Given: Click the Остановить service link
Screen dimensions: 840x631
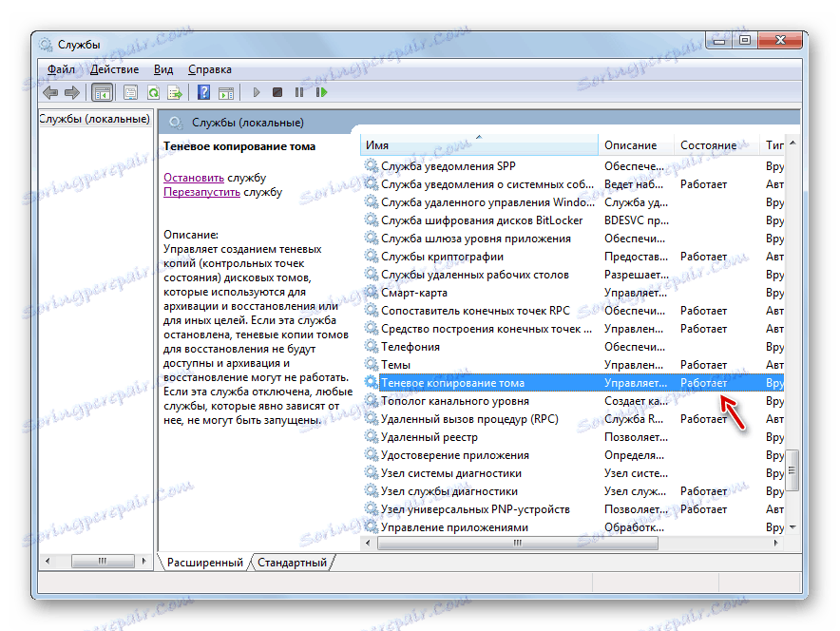Looking at the screenshot, I should click(194, 178).
